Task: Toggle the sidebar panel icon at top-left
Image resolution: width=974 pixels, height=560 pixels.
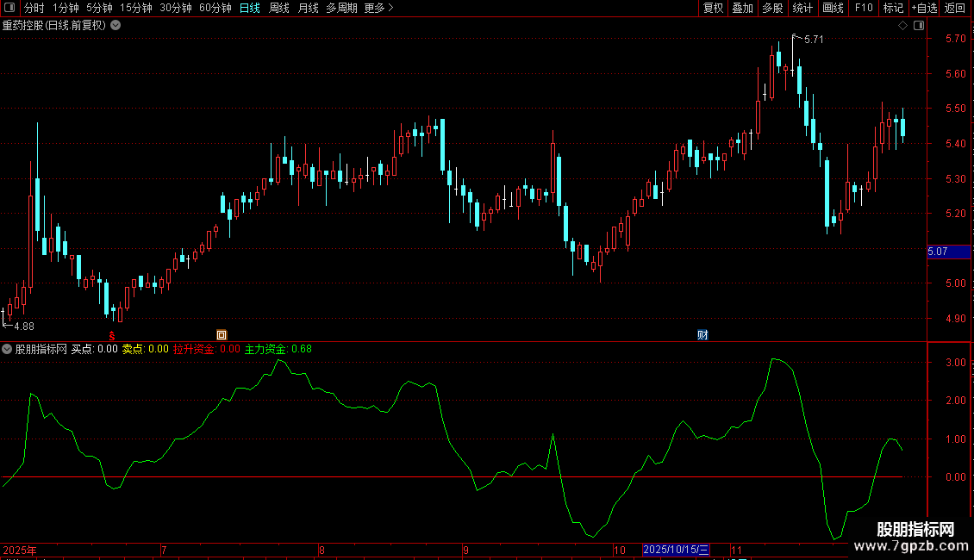Action: click(x=9, y=8)
